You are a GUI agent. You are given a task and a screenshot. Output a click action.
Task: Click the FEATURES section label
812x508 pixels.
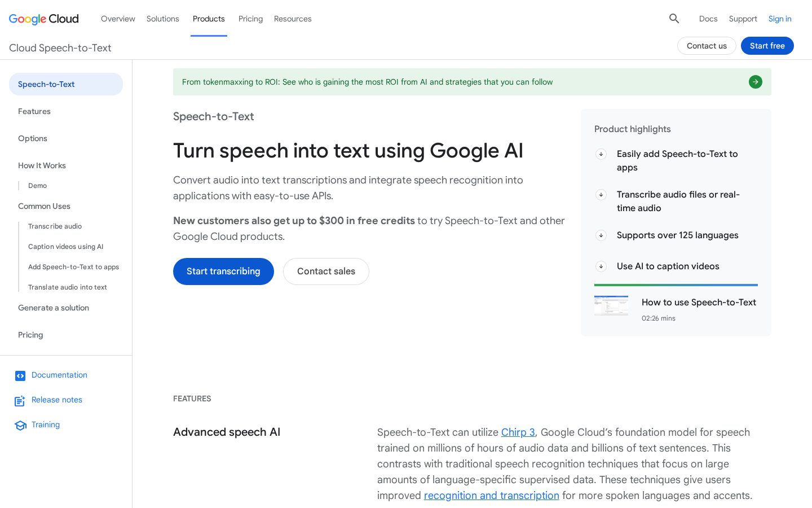192,398
